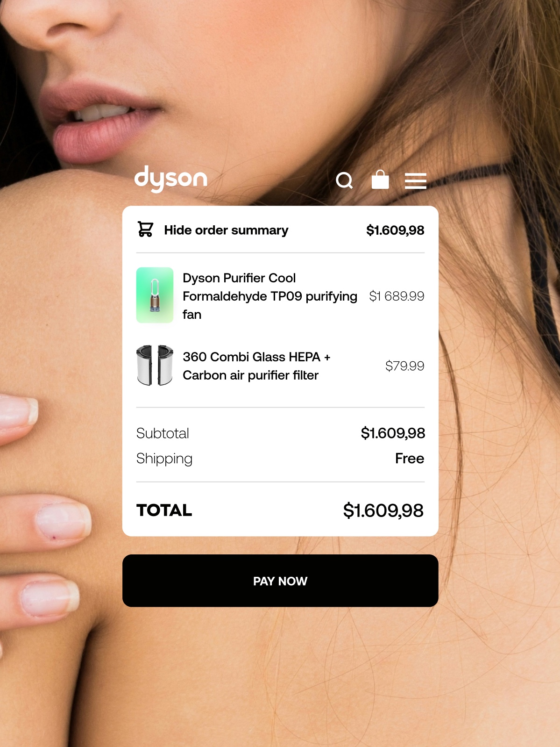Open the hamburger menu
Screen dimensions: 560x747
[x=416, y=180]
